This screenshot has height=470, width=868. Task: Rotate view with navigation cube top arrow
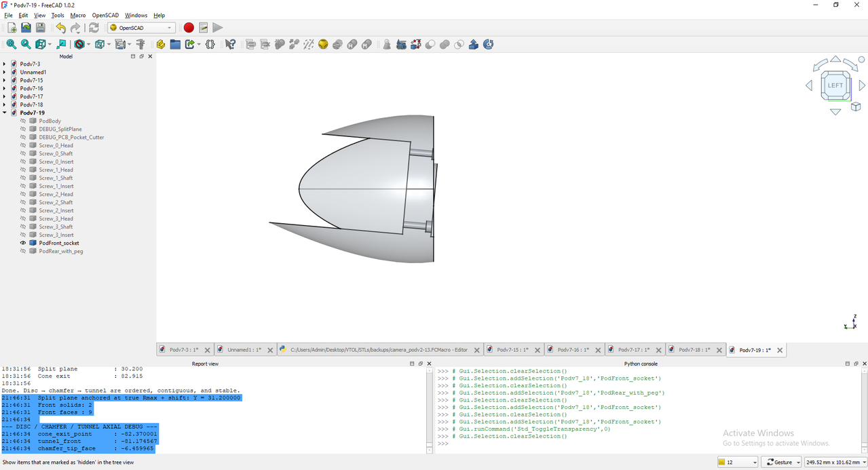[x=835, y=60]
